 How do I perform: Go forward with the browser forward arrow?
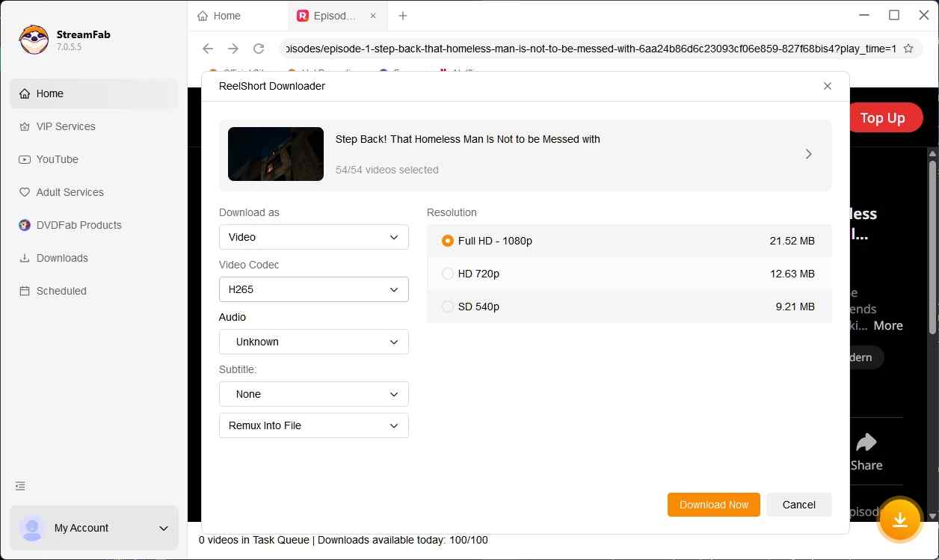click(233, 49)
